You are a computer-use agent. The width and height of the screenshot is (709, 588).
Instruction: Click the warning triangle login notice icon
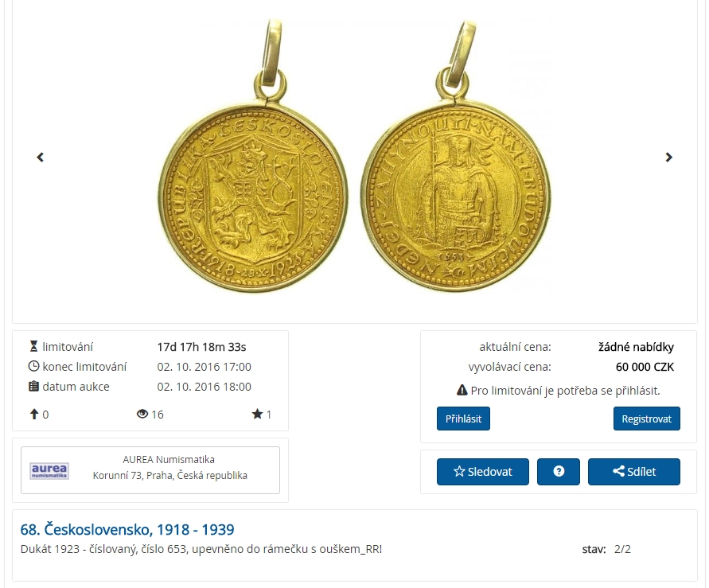click(x=462, y=390)
